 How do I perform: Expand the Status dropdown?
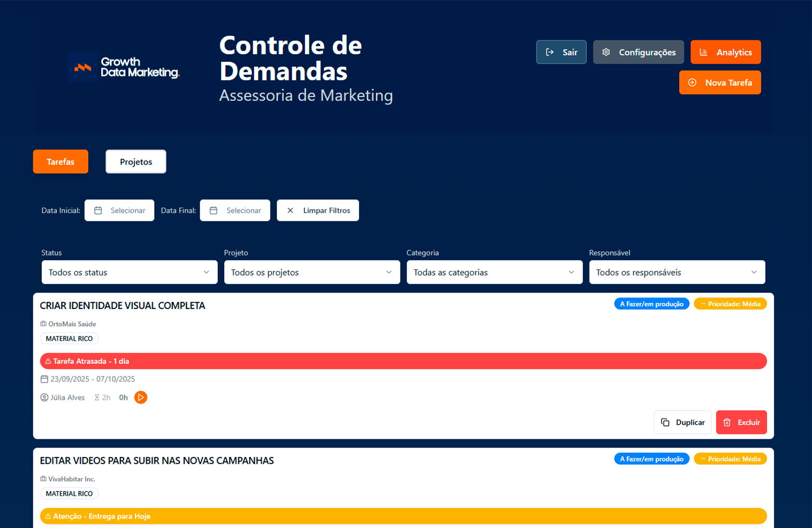[x=129, y=272]
